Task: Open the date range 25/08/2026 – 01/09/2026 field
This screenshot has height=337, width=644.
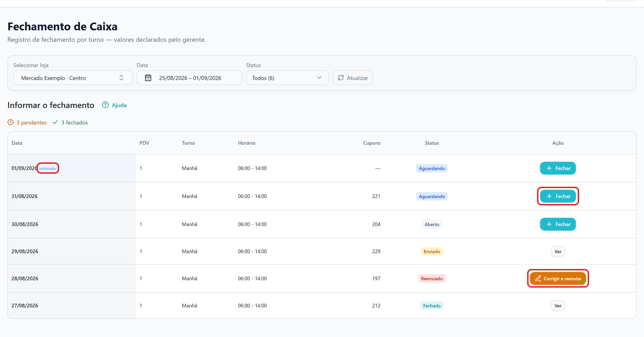Action: 189,78
